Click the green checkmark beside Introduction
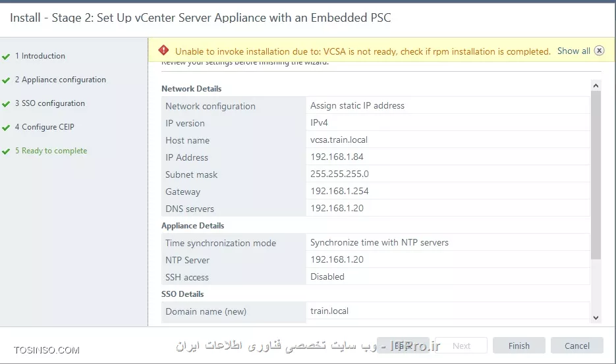This screenshot has height=364, width=616. (x=6, y=57)
